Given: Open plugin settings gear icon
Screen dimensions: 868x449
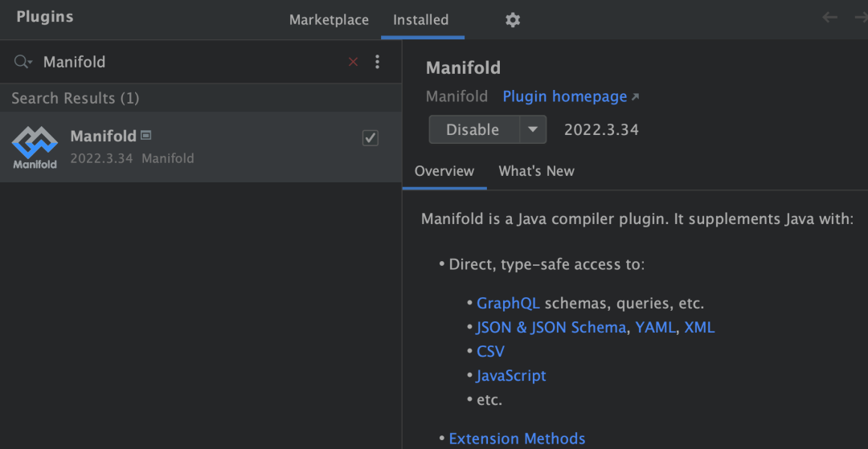Looking at the screenshot, I should tap(513, 20).
